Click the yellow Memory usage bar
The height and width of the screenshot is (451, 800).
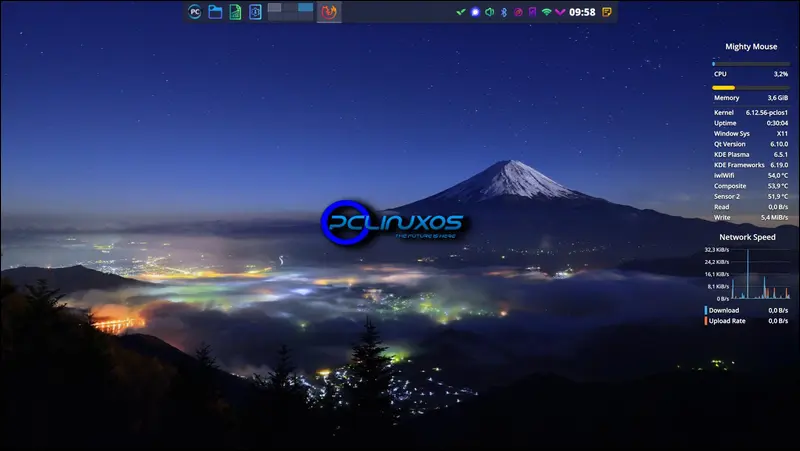(751, 88)
